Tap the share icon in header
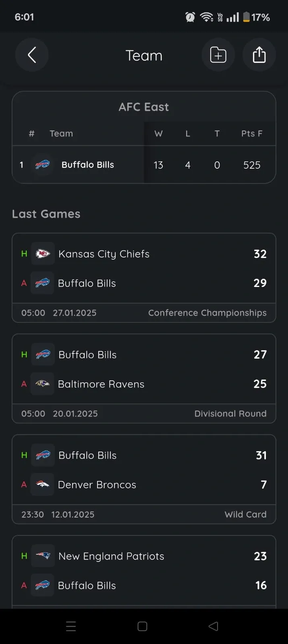 259,55
